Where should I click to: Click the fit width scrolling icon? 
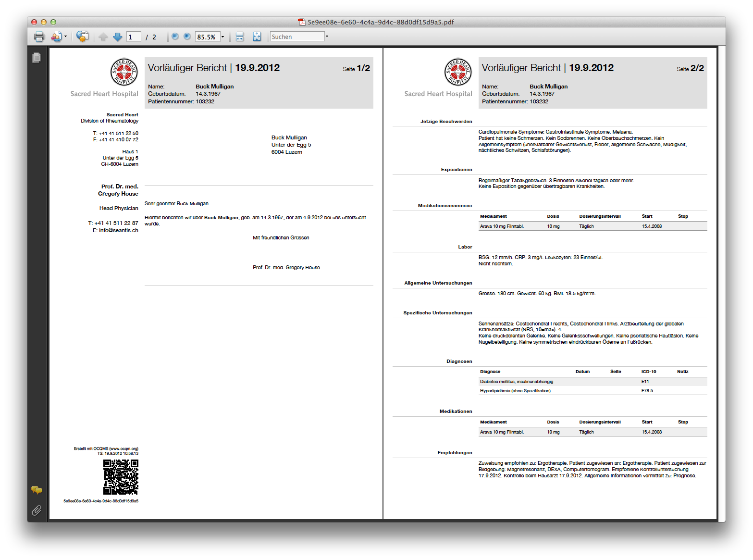point(240,37)
